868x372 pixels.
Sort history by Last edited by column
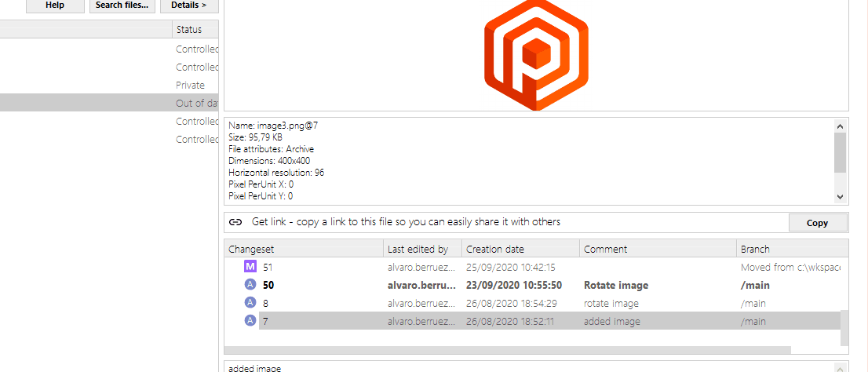pos(423,249)
